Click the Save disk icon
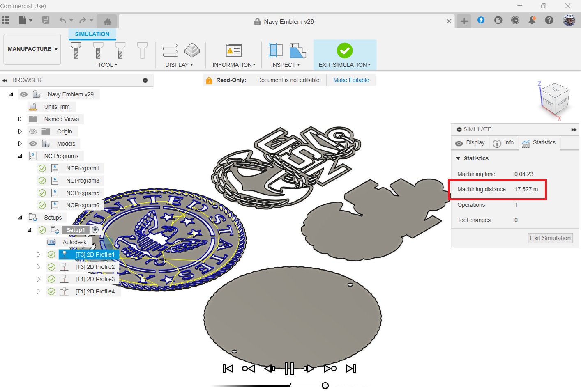The image size is (581, 392). click(46, 20)
